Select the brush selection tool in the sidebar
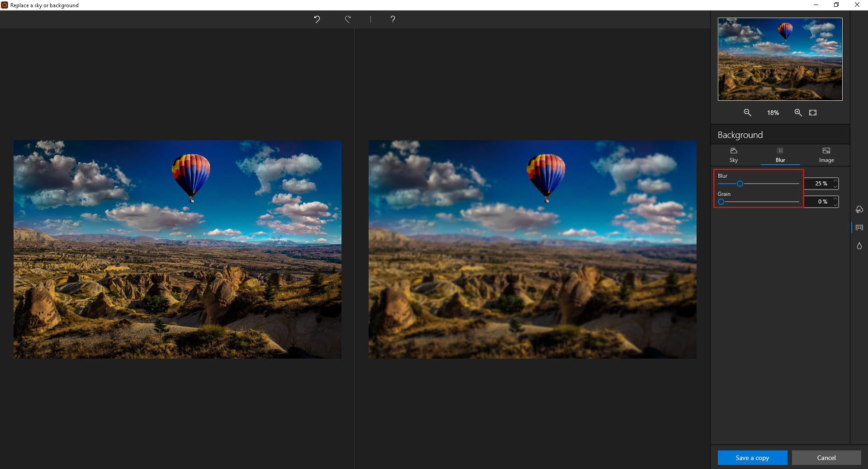The height and width of the screenshot is (469, 868). (859, 209)
